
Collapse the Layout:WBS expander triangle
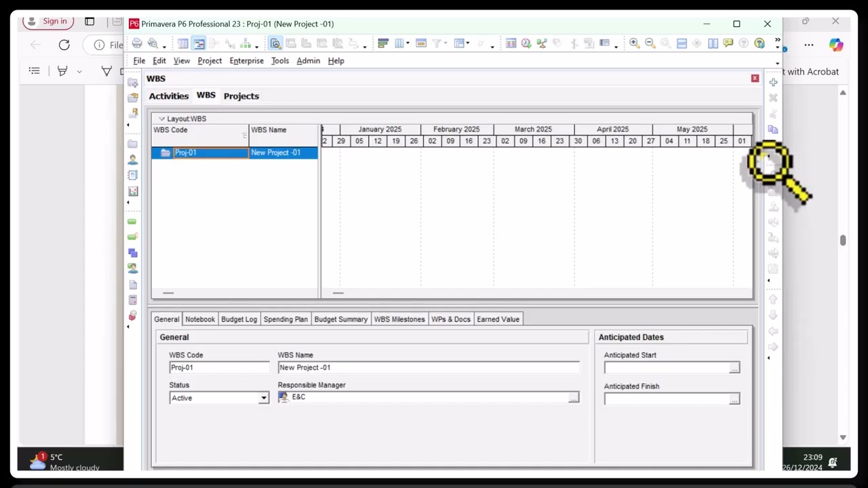tap(161, 119)
